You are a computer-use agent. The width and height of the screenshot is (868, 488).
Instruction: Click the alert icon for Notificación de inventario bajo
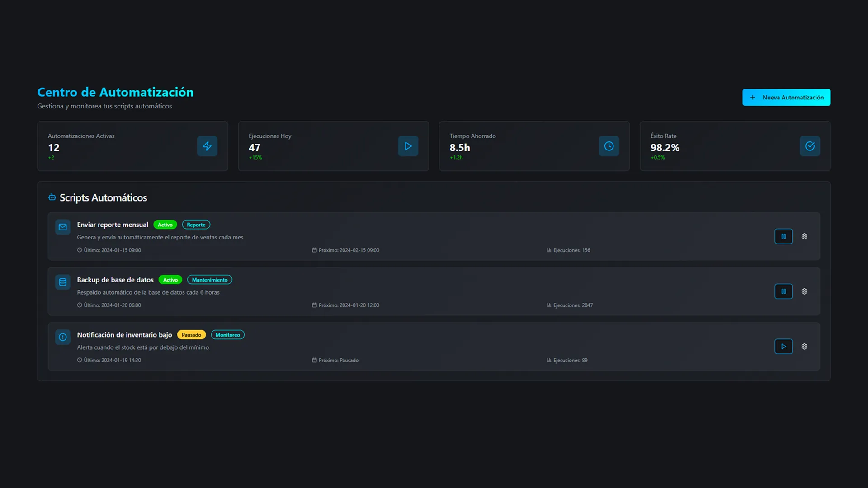[x=63, y=337]
